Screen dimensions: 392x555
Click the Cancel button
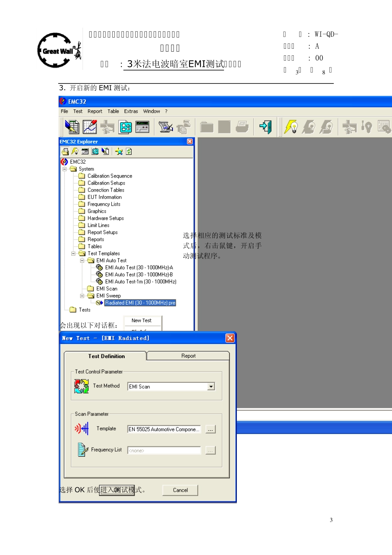(180, 490)
